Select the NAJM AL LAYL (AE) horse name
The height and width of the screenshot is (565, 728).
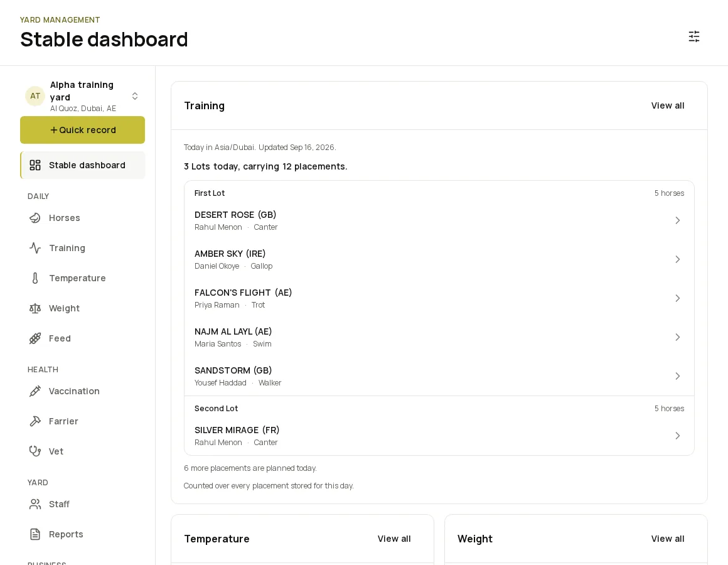(x=233, y=332)
